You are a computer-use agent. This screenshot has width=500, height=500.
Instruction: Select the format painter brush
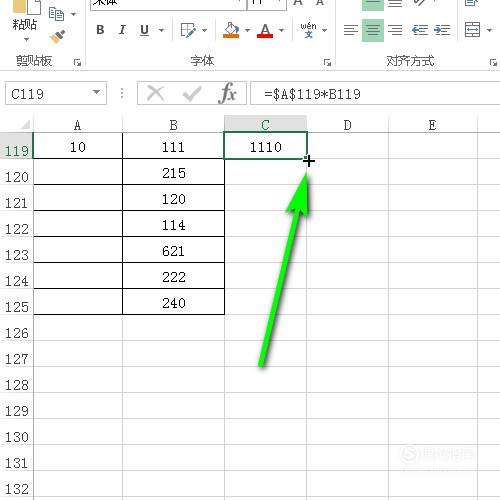57,37
